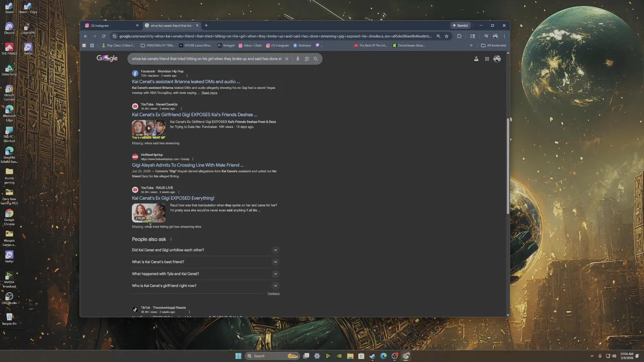The height and width of the screenshot is (362, 644).
Task: Expand "What happened with Tyla and Kai Cenat?"
Action: [205, 274]
